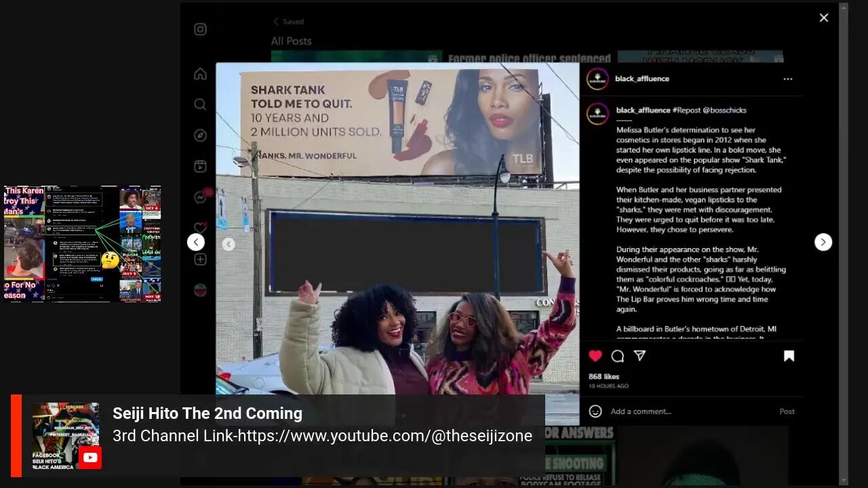Show the previous image in the carousel

tap(229, 244)
